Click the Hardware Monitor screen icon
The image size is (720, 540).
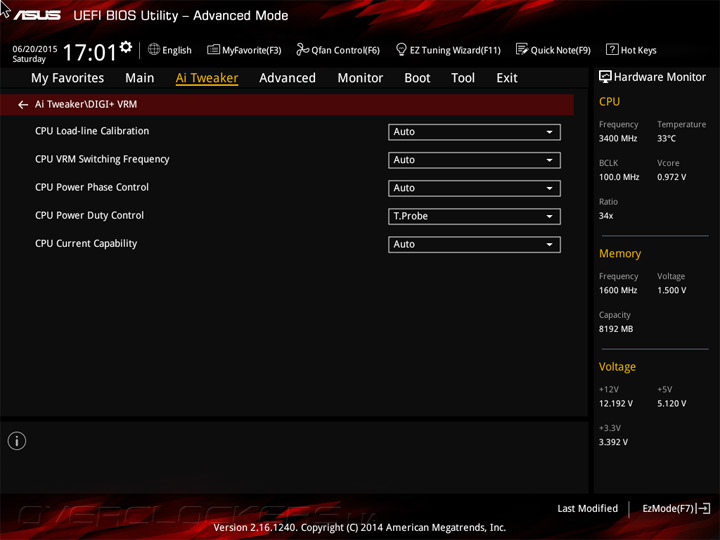[x=605, y=77]
